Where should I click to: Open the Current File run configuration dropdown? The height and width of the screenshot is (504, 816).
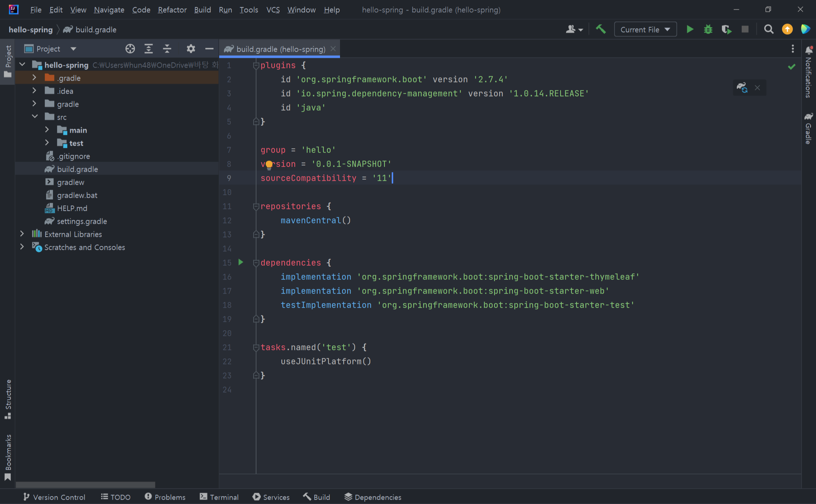645,29
